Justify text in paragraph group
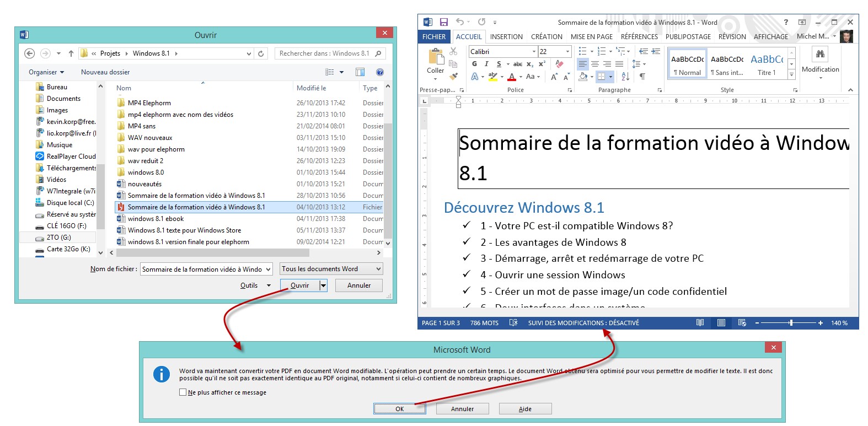This screenshot has width=868, height=426. pos(619,64)
